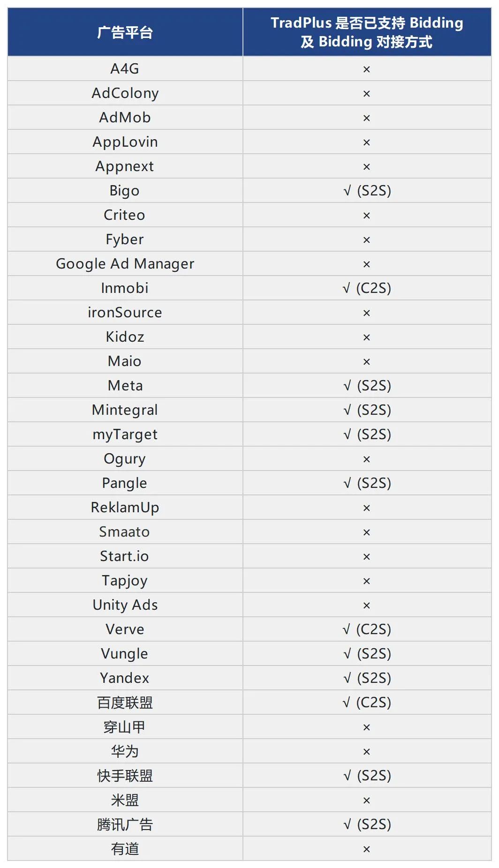This screenshot has width=499, height=868.
Task: Click the S2S checkmark for Bigo
Action: click(x=367, y=191)
